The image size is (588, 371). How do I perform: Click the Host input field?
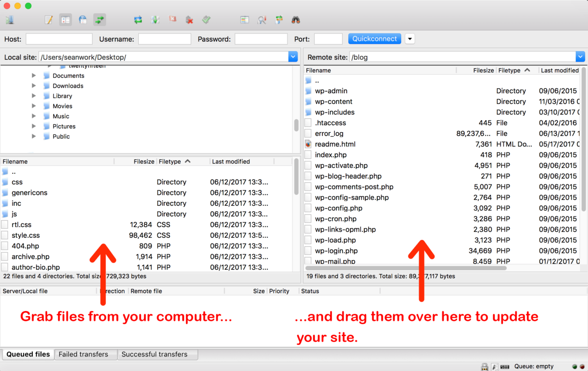click(x=59, y=39)
